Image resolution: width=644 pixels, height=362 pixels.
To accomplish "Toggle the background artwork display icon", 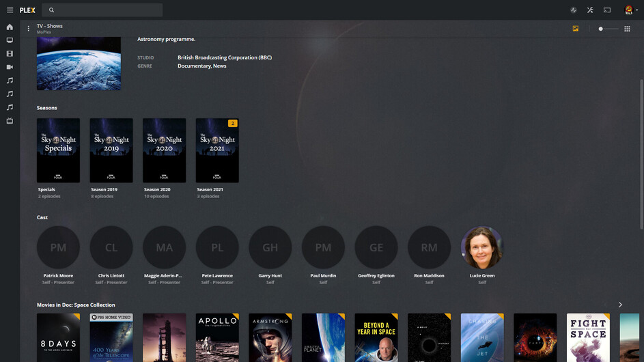I will tap(576, 29).
